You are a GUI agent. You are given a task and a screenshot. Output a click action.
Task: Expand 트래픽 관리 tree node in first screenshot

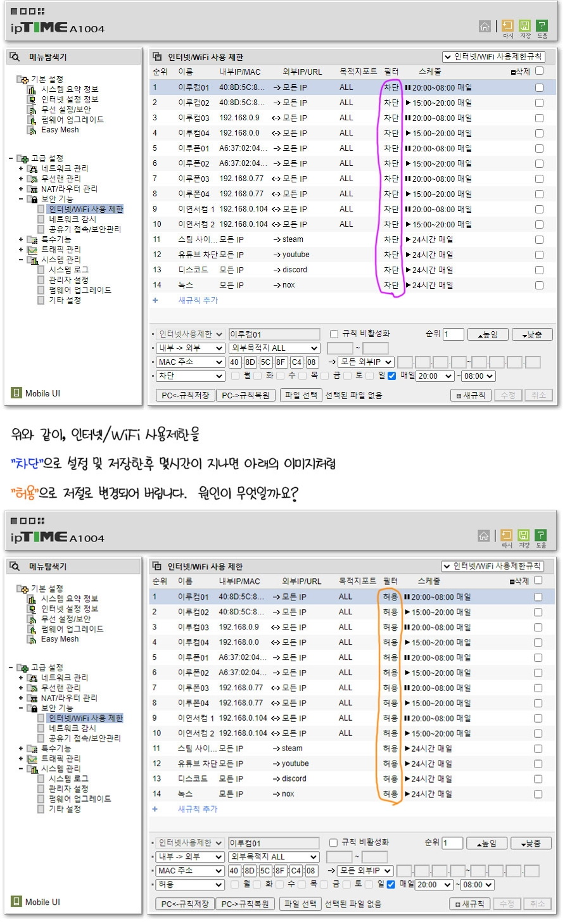click(21, 250)
